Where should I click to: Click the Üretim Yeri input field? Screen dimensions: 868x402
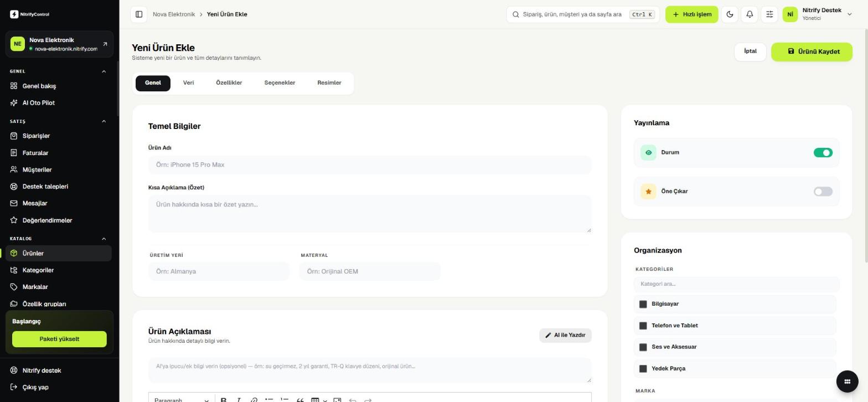coord(219,271)
